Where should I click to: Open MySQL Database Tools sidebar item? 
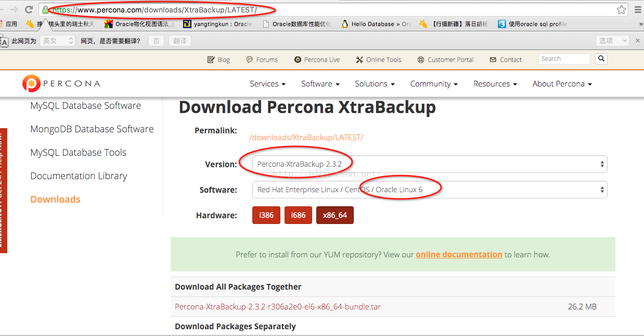78,153
